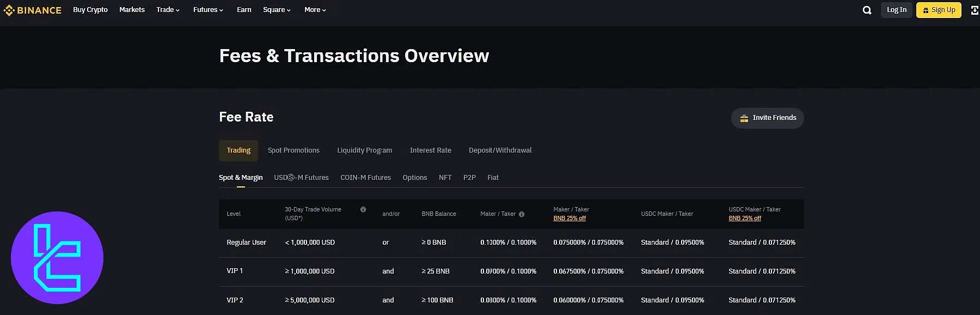
Task: Click the Binance logo
Action: [32, 10]
